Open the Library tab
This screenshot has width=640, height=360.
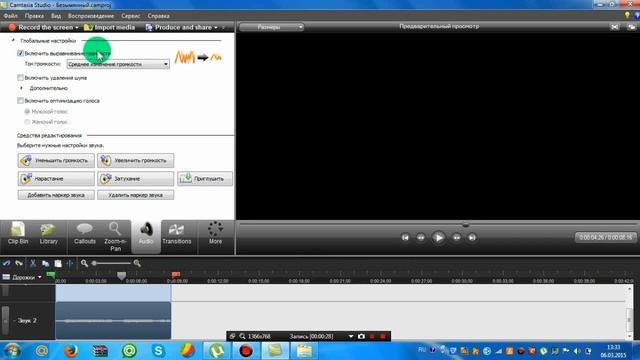(x=49, y=234)
